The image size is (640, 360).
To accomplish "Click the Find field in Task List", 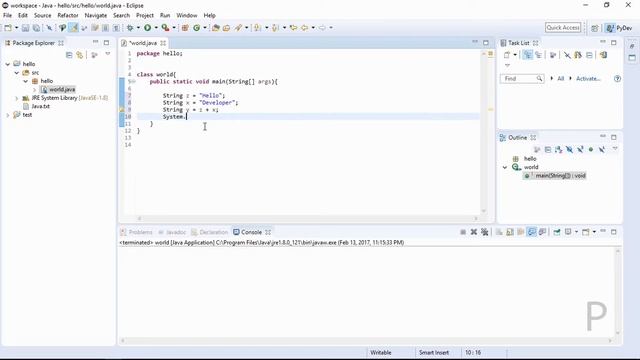I will coord(522,78).
